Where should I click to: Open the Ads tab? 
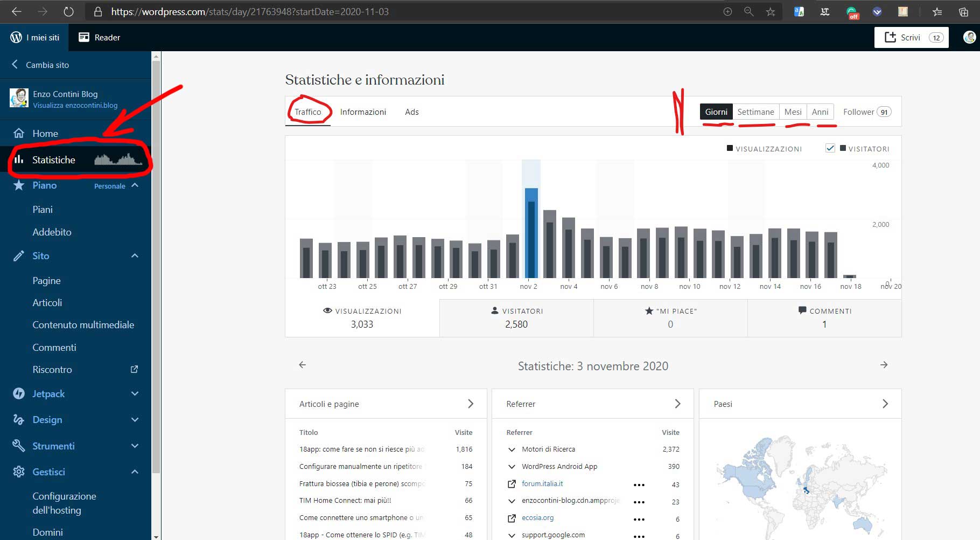411,112
